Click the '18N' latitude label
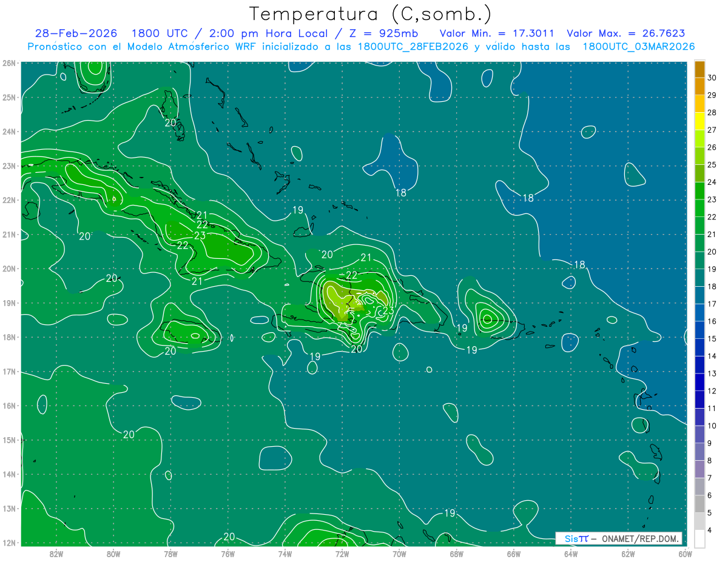The height and width of the screenshot is (562, 728). (9, 337)
